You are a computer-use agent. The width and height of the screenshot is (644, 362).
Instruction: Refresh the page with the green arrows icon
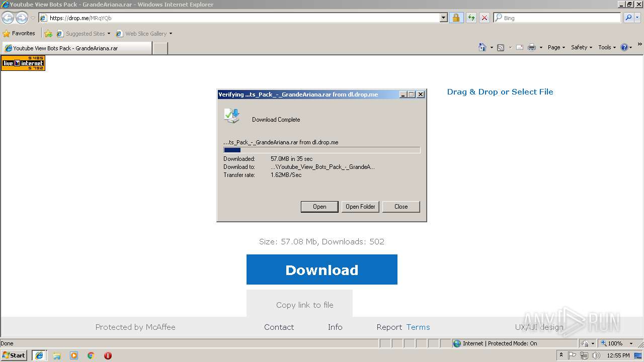[471, 18]
